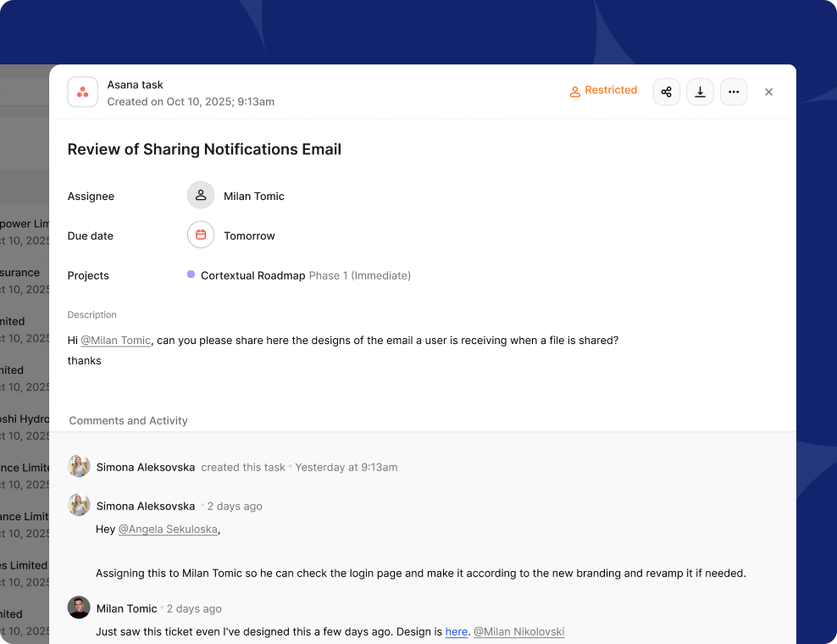Click the Asana logo icon
Viewport: 837px width, 644px height.
pos(82,92)
